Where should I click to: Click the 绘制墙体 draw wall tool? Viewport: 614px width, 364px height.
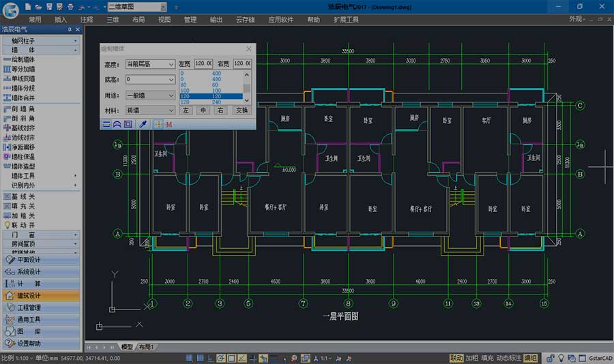[23, 59]
